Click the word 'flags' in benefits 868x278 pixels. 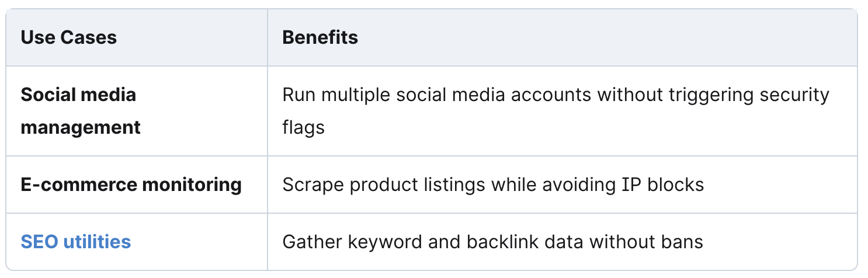[x=303, y=127]
